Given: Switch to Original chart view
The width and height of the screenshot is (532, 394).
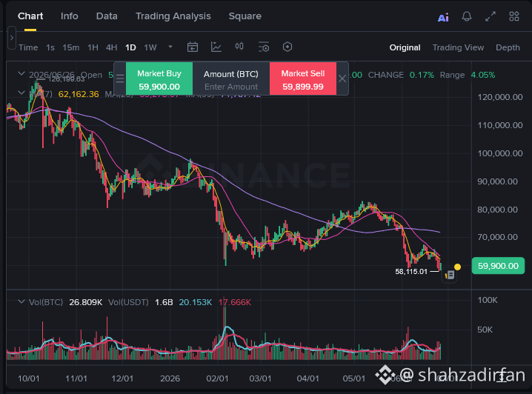Looking at the screenshot, I should [x=405, y=47].
